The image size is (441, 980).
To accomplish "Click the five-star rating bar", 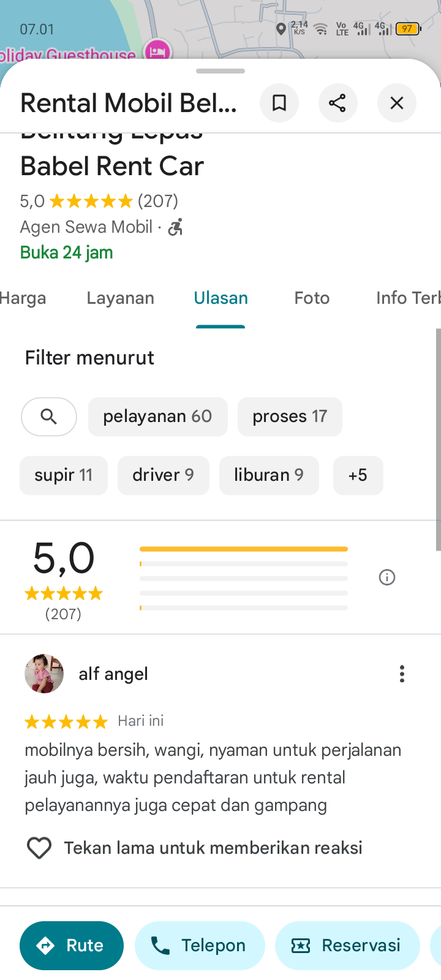I will pyautogui.click(x=244, y=549).
